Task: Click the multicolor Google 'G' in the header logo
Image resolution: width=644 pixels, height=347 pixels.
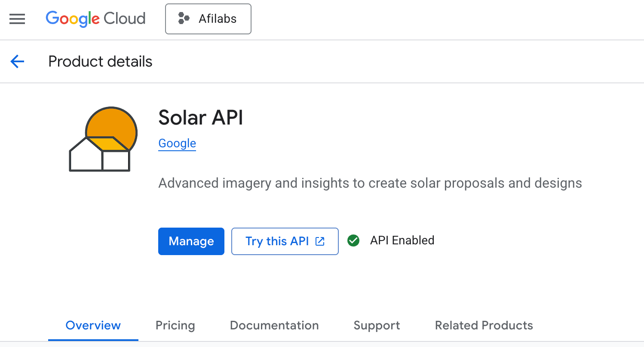Action: pos(52,18)
